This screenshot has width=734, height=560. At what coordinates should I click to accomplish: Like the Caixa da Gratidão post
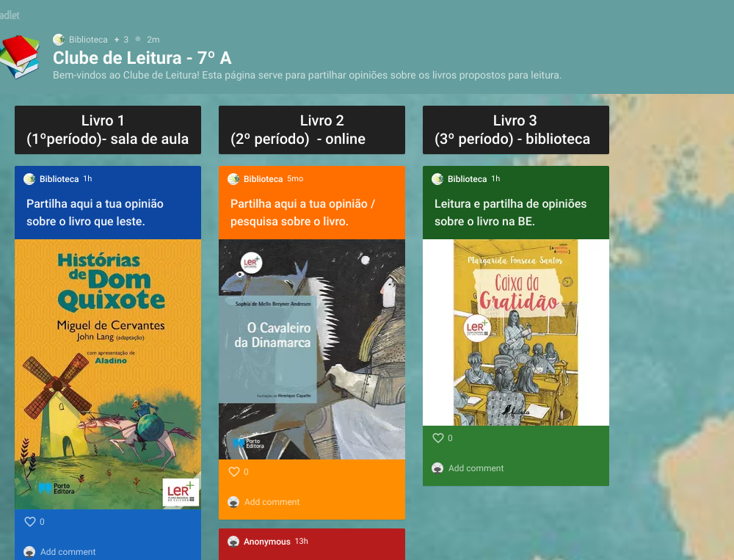[438, 437]
